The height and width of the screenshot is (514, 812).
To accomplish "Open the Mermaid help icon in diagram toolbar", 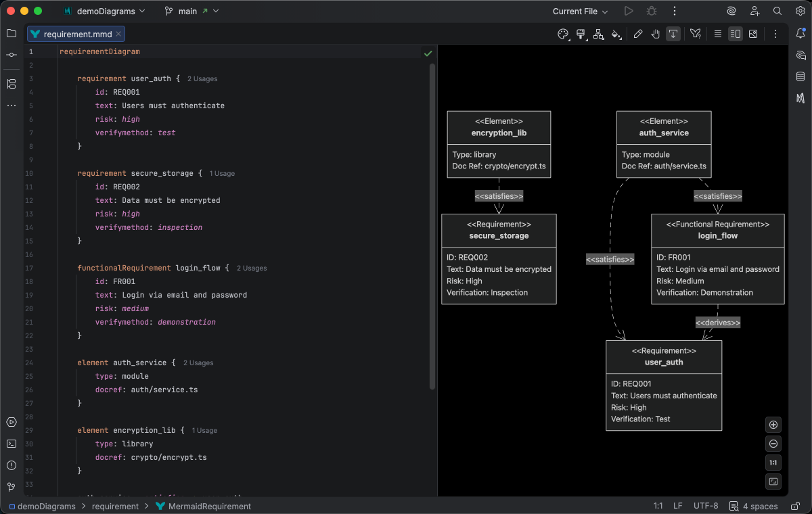I will (x=696, y=34).
